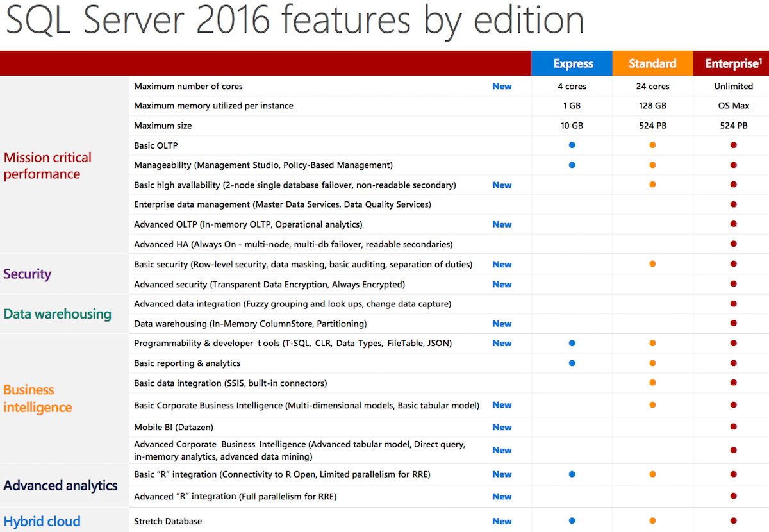Click the "1 GB" memory cell
Screen dimensions: 769x532
[x=572, y=106]
